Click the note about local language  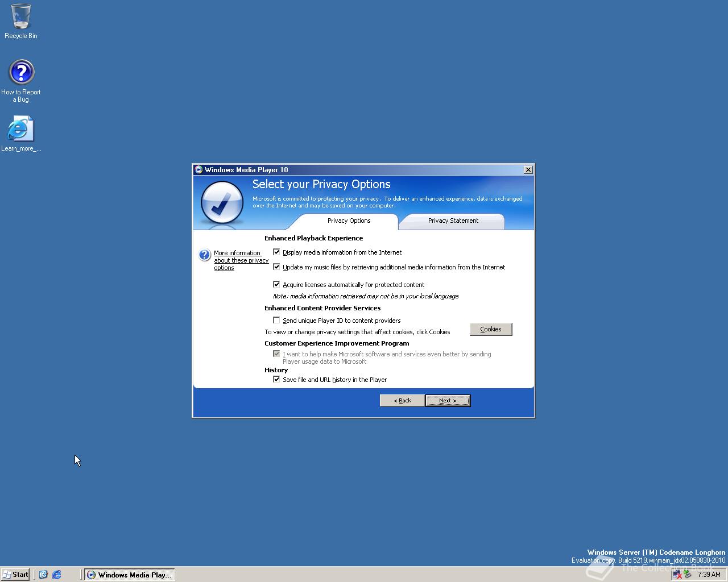point(365,296)
